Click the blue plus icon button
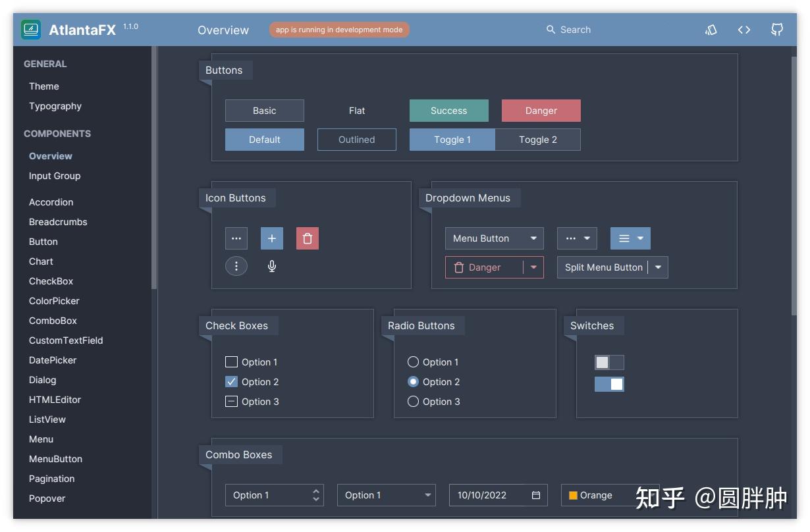 [271, 238]
